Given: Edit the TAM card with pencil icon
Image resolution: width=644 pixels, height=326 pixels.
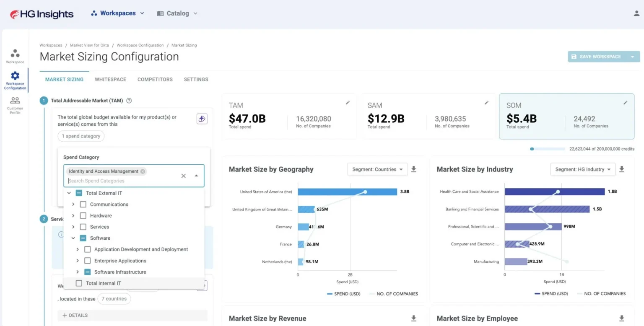Looking at the screenshot, I should point(348,103).
